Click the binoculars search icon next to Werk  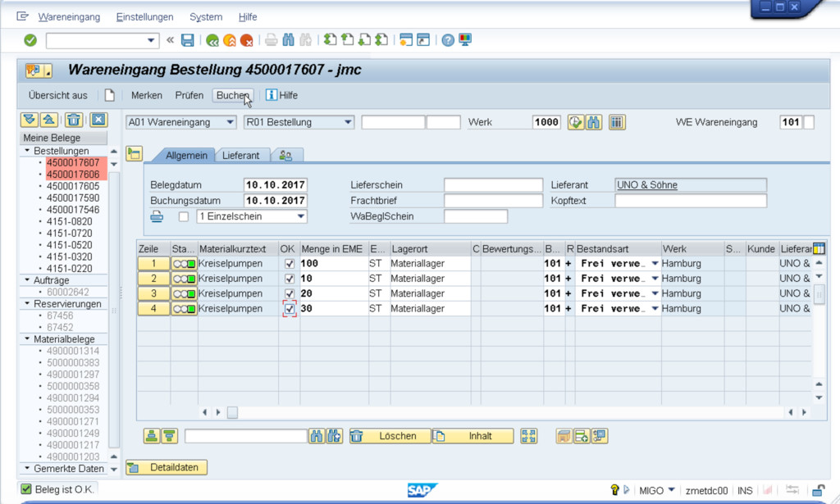(594, 122)
